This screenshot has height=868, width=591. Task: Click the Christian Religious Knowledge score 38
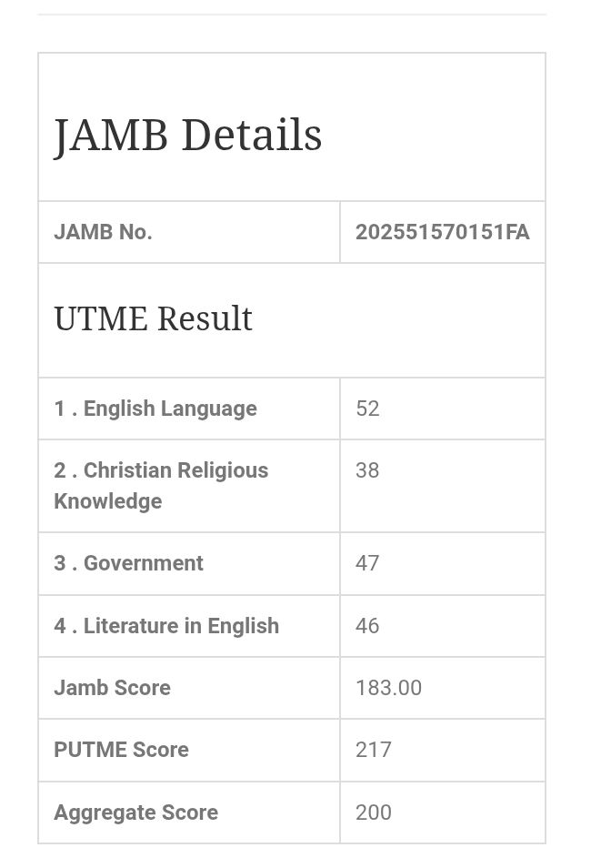pos(367,470)
